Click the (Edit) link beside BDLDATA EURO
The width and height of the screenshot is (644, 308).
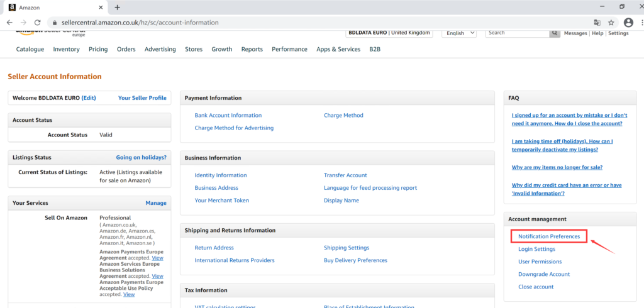pyautogui.click(x=89, y=98)
